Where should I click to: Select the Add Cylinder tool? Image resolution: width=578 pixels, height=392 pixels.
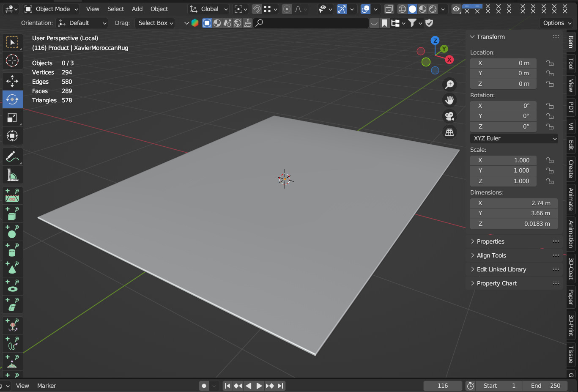coord(12,250)
